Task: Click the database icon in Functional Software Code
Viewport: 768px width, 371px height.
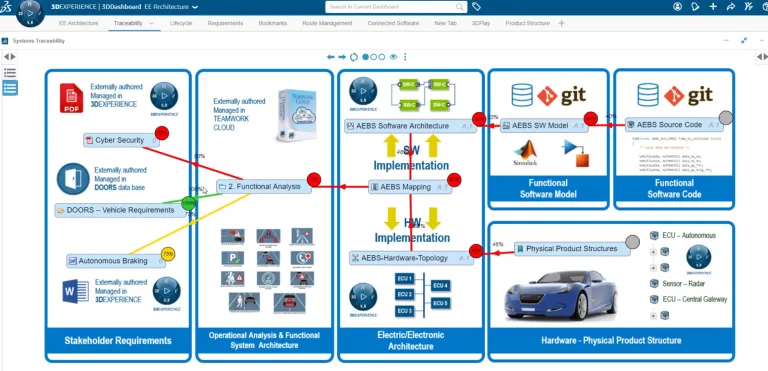Action: pyautogui.click(x=648, y=95)
